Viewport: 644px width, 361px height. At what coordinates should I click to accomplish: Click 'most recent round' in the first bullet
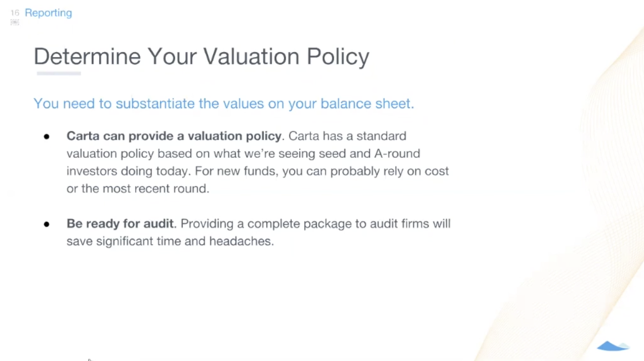coord(155,189)
